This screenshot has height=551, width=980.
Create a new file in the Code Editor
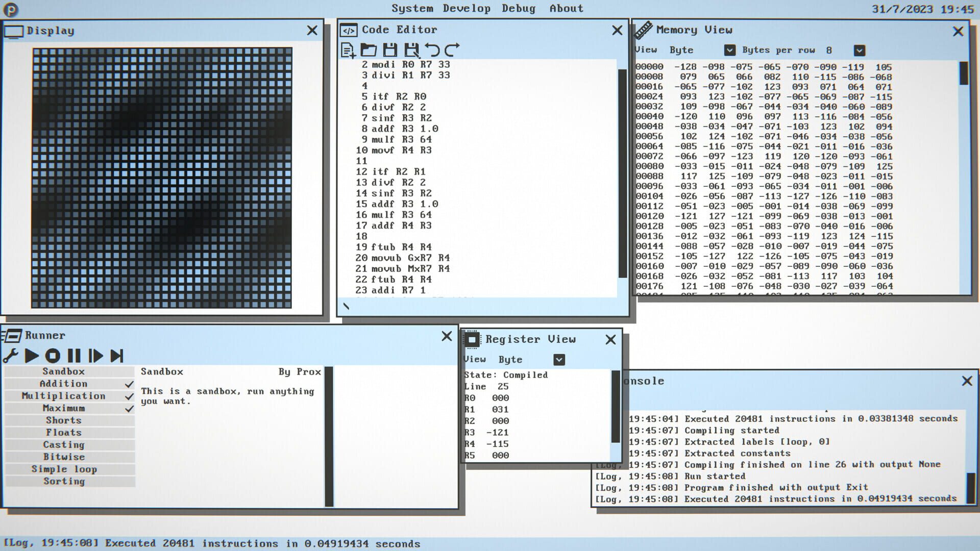point(348,50)
